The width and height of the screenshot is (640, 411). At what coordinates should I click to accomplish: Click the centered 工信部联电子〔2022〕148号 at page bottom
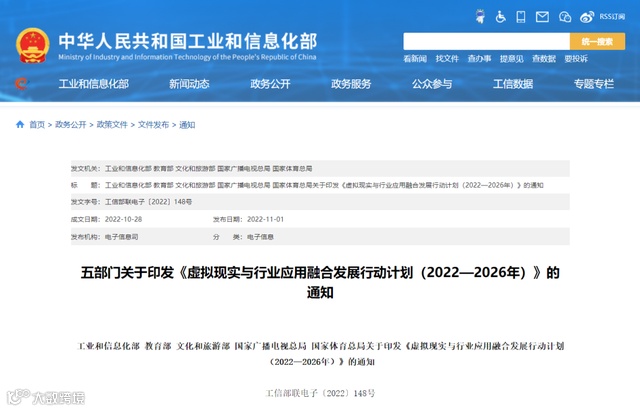click(x=320, y=393)
